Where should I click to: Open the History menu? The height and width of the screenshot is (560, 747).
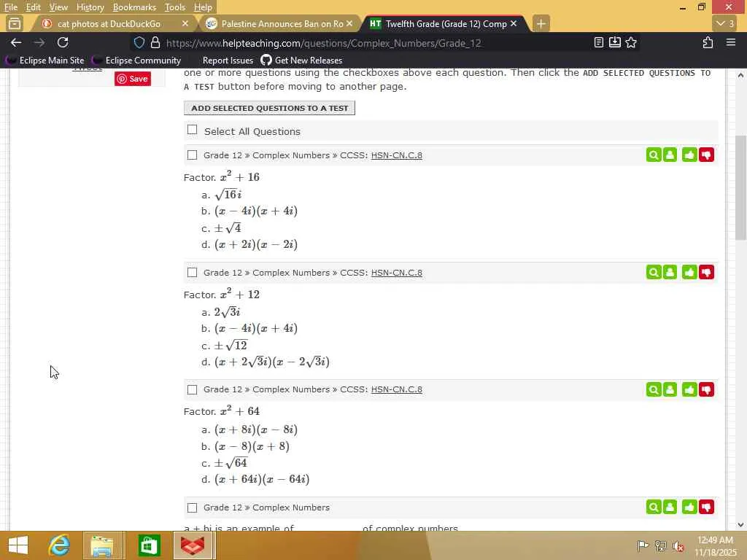90,7
